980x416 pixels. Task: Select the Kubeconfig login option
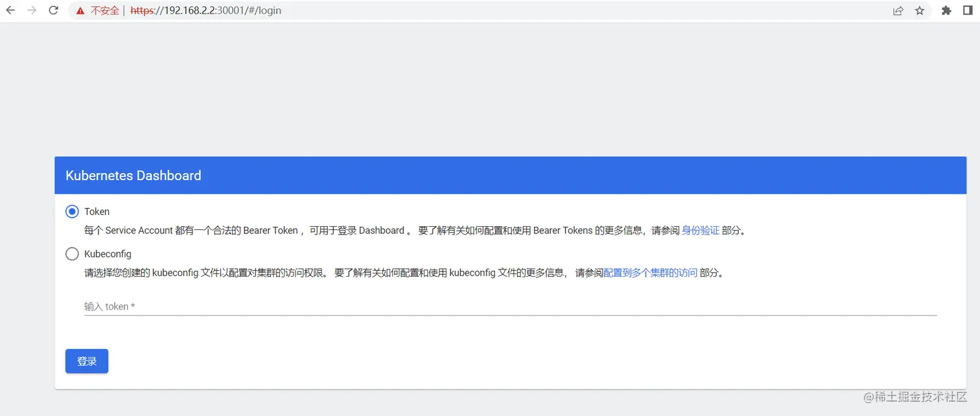click(x=72, y=254)
